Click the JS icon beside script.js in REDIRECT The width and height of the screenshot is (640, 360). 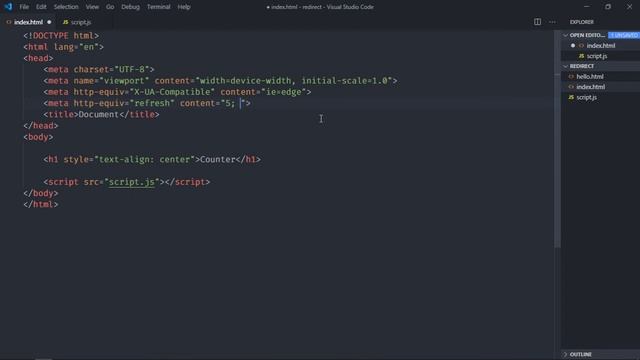(571, 97)
